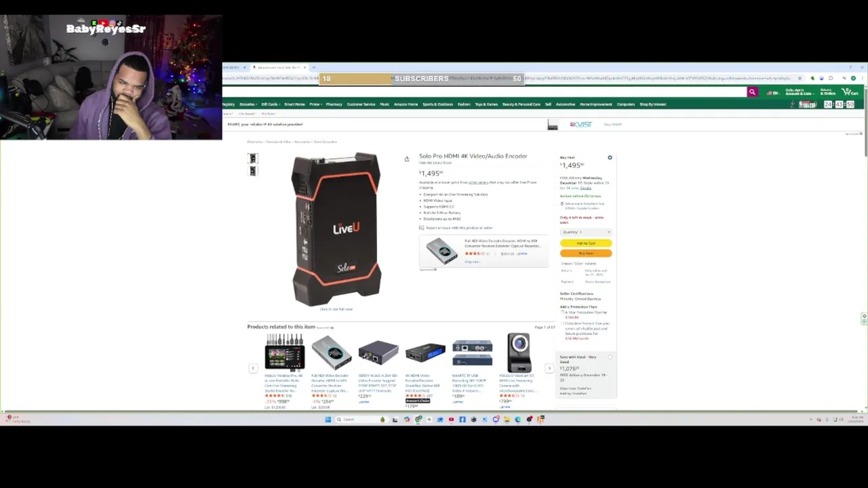868x488 pixels.
Task: Show previous related products with left arrow
Action: point(253,368)
